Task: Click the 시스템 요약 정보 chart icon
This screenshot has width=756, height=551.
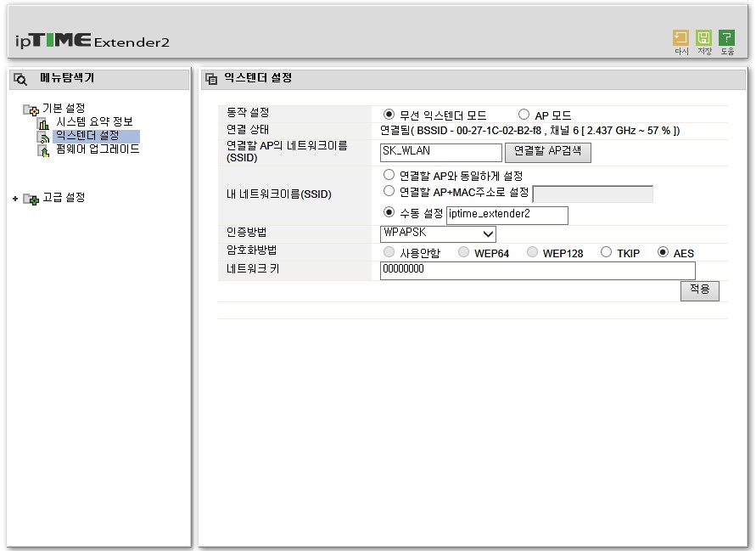Action: 43,123
